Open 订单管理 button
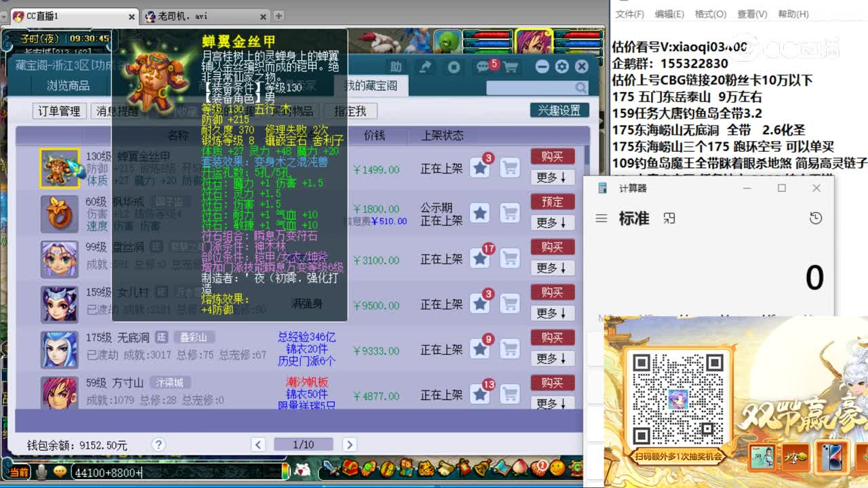The image size is (868, 488). (60, 111)
